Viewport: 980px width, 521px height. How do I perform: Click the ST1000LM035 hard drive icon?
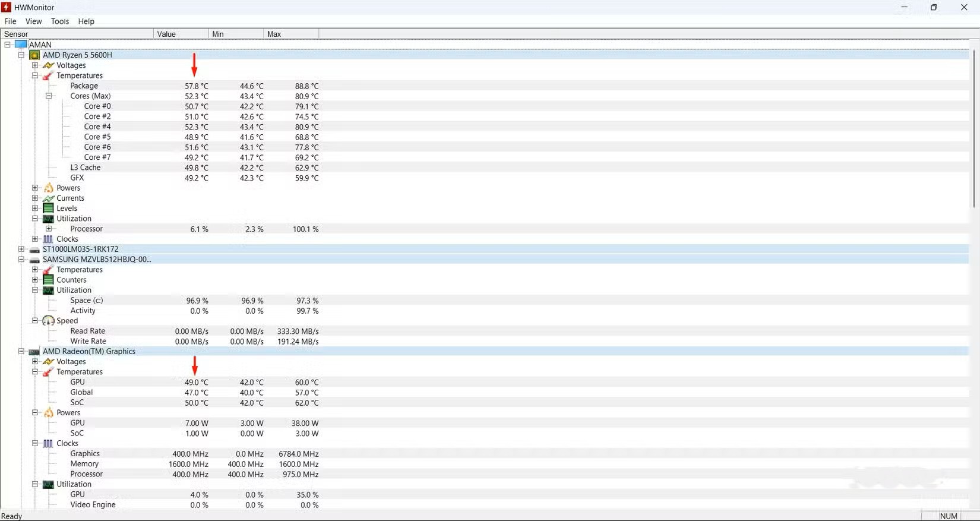pos(35,250)
